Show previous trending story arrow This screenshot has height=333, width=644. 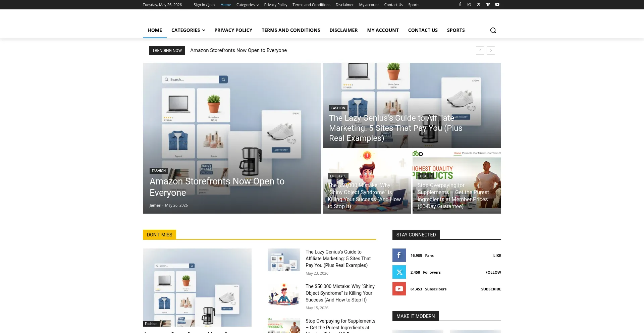pos(480,50)
